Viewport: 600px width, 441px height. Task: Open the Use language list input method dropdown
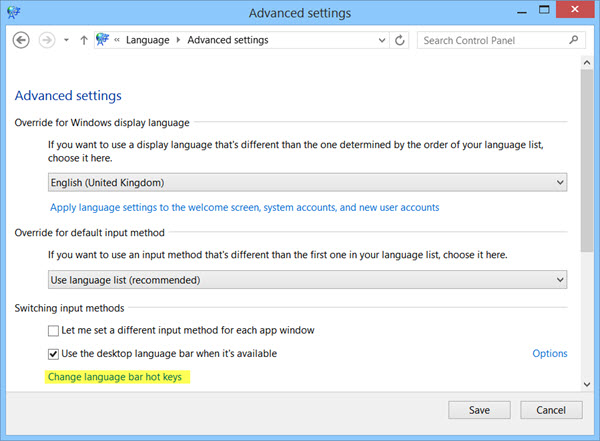307,280
